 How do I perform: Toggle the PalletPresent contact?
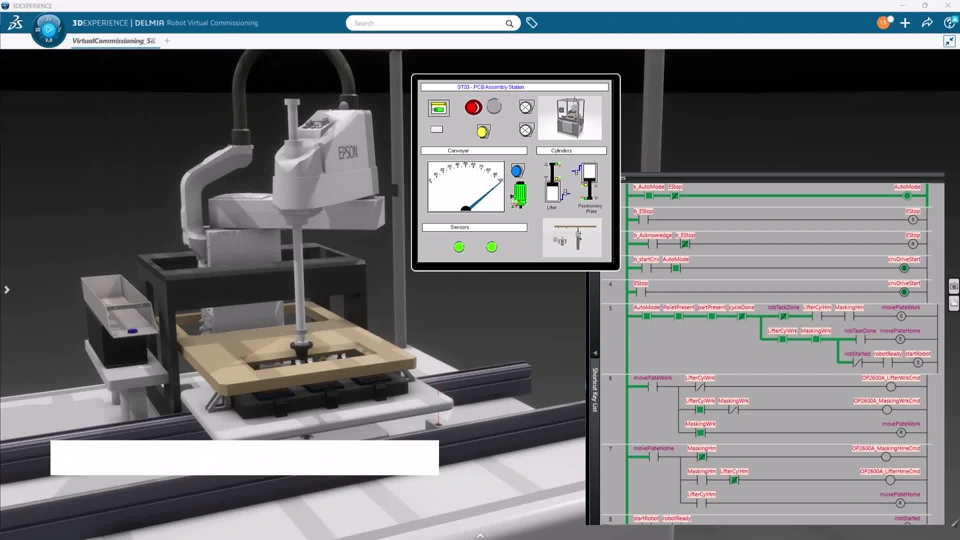click(678, 317)
